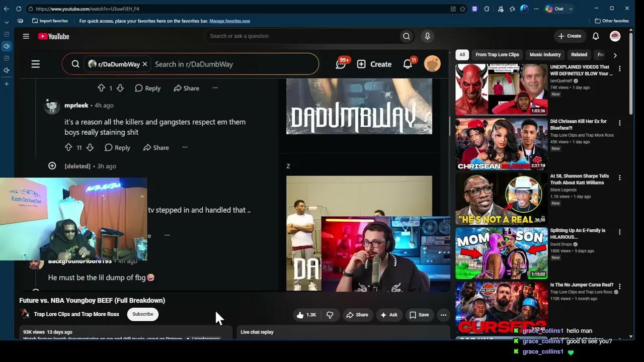
Task: Open options for Shannon Sharpe video
Action: tap(620, 177)
